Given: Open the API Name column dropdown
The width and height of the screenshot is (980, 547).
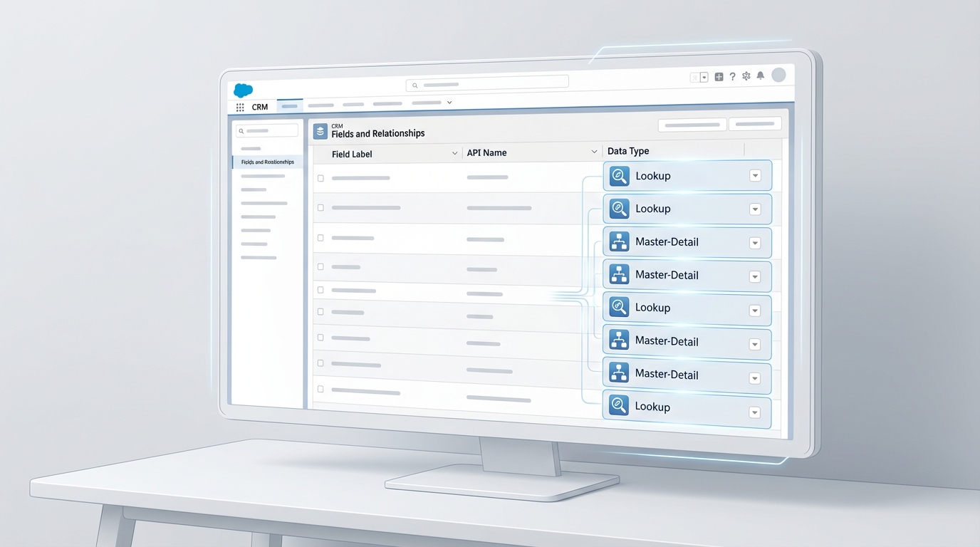Looking at the screenshot, I should [x=595, y=151].
